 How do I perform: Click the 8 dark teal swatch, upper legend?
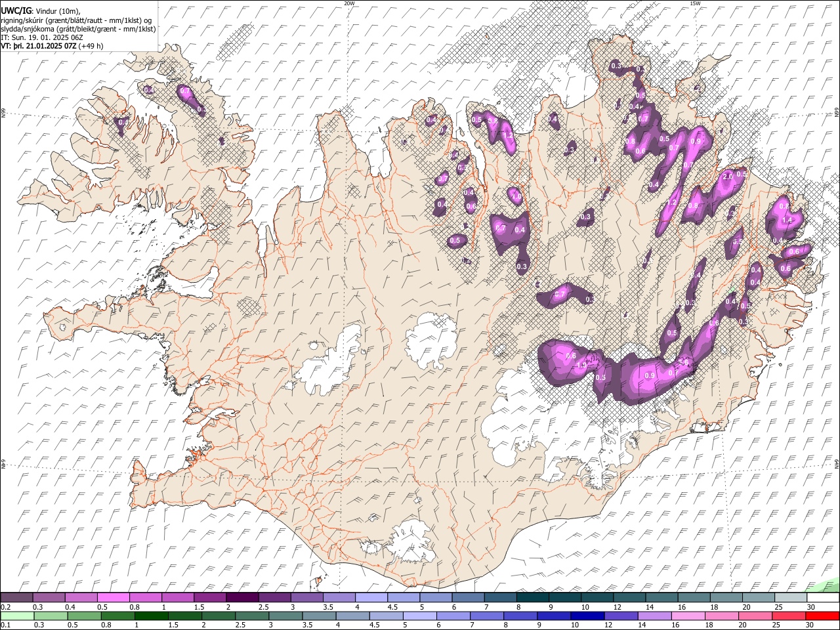(532, 598)
